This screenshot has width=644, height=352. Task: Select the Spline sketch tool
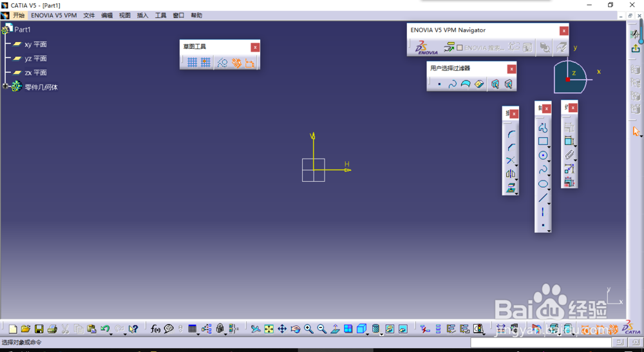tap(543, 170)
